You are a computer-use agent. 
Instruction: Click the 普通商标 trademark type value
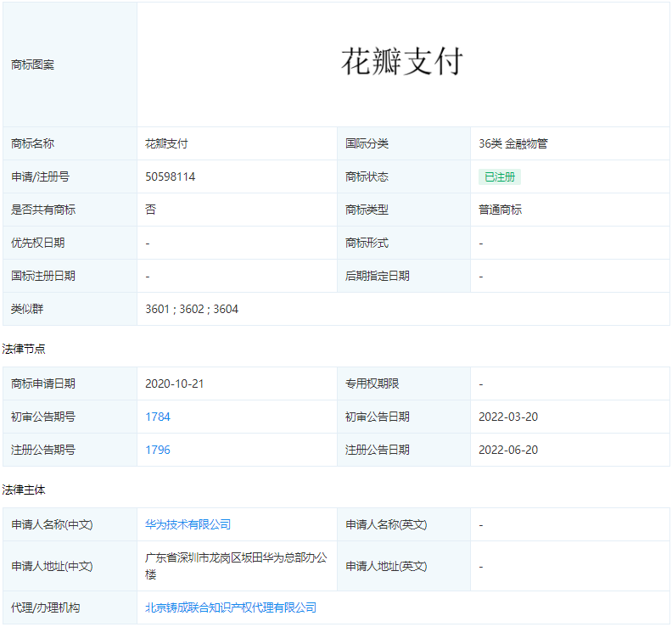[500, 210]
